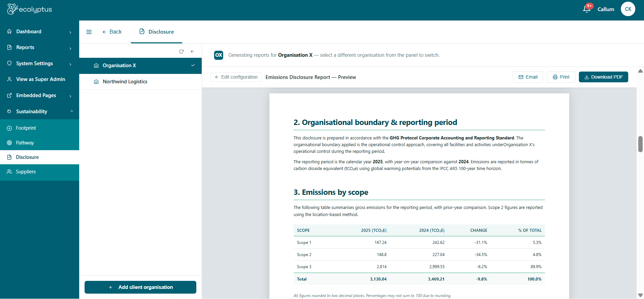The height and width of the screenshot is (299, 644).
Task: Click the Disclosure sidebar document icon
Action: coord(9,157)
